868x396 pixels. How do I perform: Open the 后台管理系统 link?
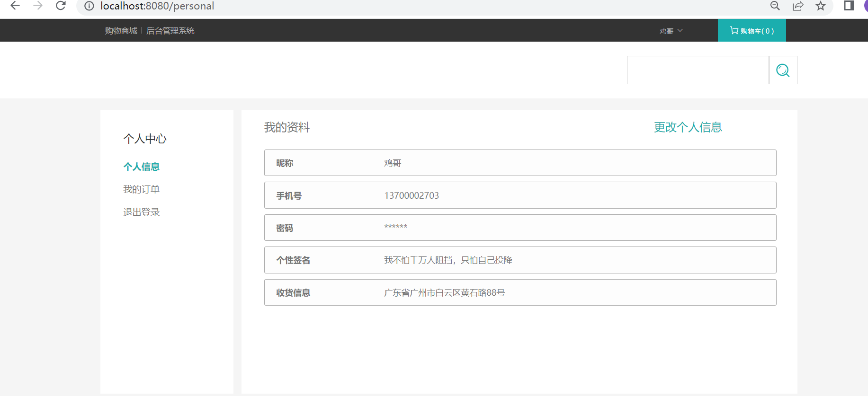(170, 31)
